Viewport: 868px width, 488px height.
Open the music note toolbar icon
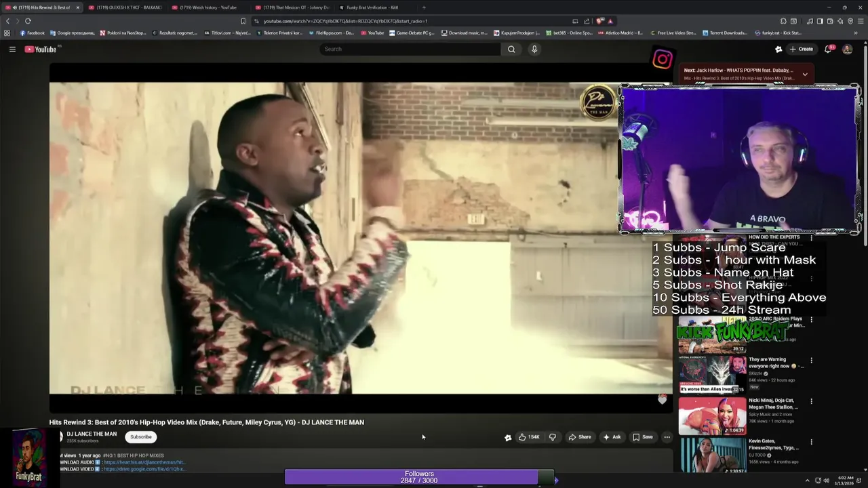(x=810, y=21)
